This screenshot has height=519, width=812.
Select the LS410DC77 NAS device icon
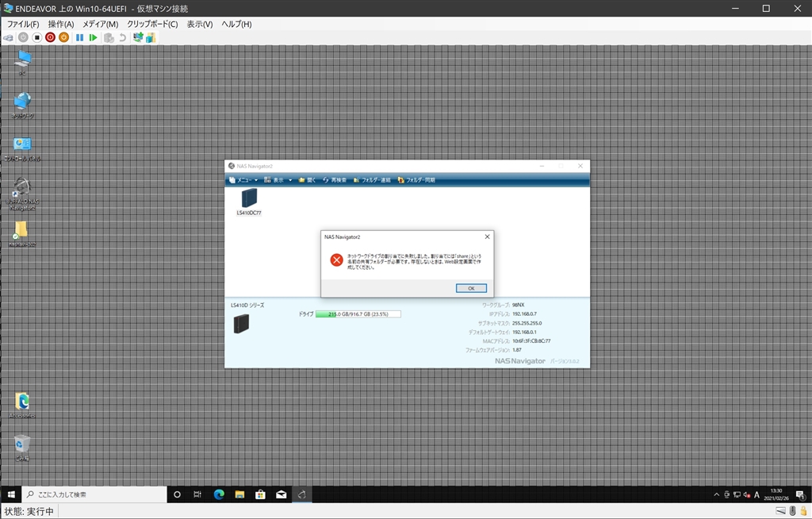pos(249,202)
